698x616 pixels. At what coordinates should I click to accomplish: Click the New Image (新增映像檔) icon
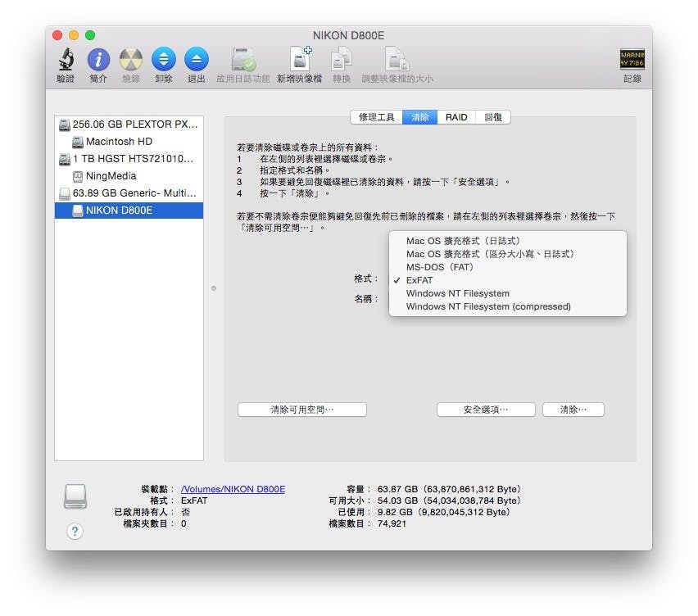click(x=300, y=59)
